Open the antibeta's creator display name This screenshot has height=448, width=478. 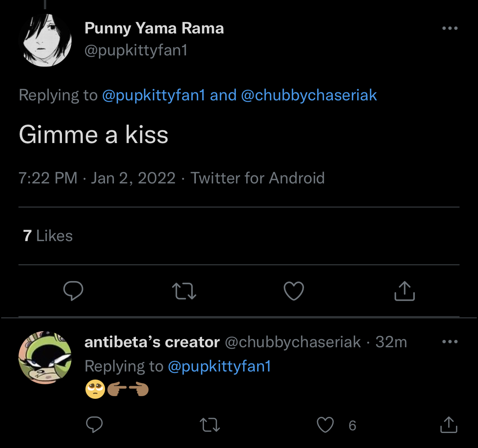click(x=152, y=342)
